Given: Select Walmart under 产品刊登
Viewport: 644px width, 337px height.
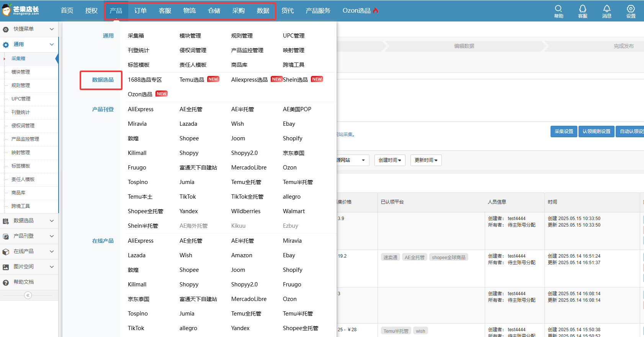Looking at the screenshot, I should (294, 211).
